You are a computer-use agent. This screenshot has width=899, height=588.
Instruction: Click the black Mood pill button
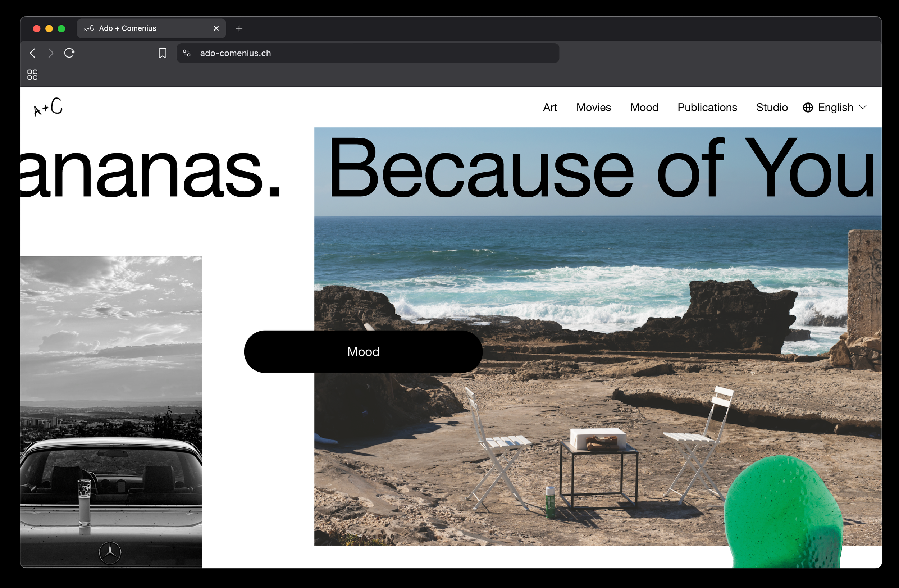point(363,352)
